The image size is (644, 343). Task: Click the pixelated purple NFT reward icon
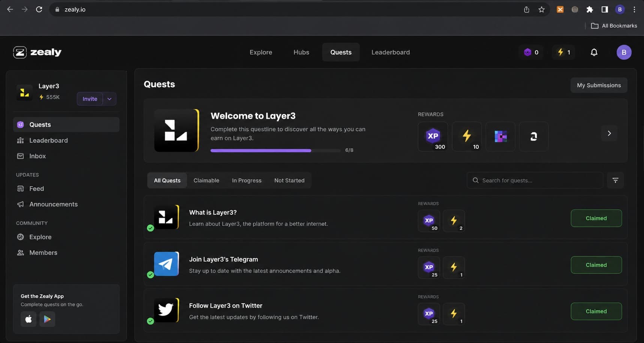tap(501, 136)
